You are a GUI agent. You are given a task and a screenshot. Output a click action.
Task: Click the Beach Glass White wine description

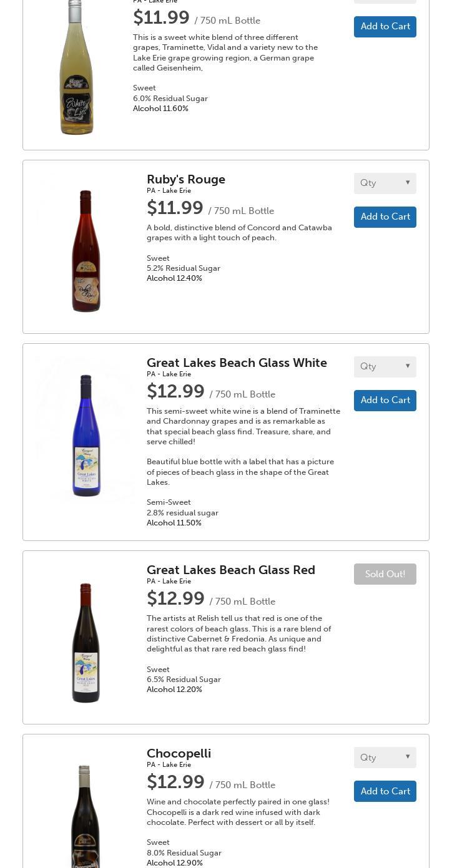click(243, 426)
